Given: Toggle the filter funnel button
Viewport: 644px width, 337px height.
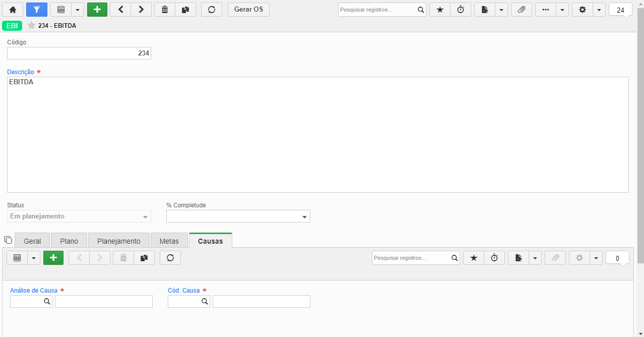Looking at the screenshot, I should click(x=36, y=10).
